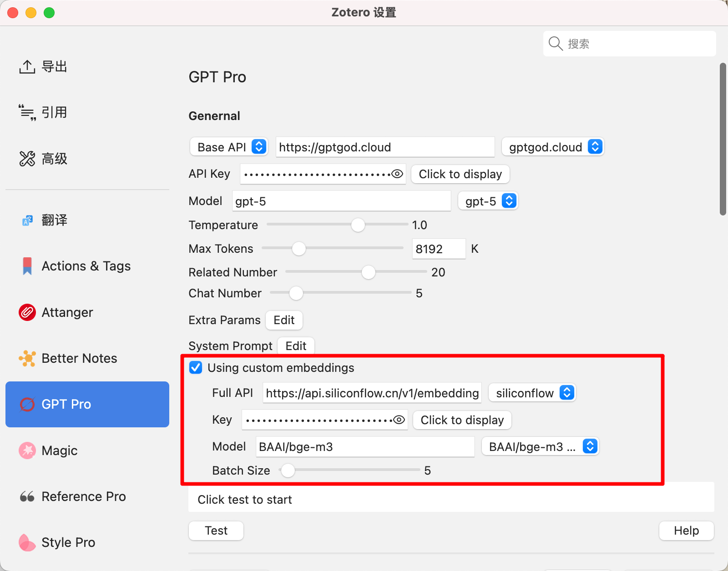Select Reference Pro in sidebar
728x571 pixels.
click(x=87, y=496)
